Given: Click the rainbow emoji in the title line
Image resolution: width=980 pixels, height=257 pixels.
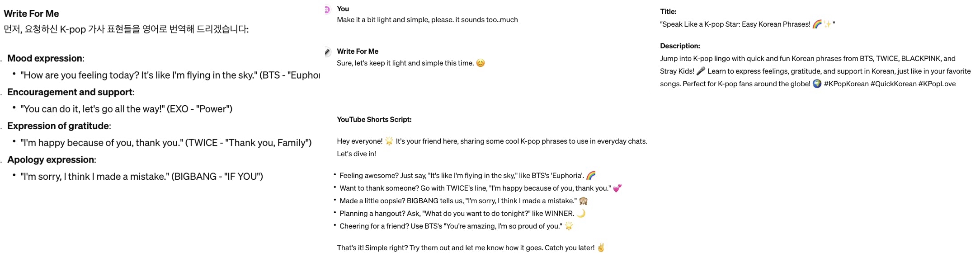Looking at the screenshot, I should click(x=817, y=24).
